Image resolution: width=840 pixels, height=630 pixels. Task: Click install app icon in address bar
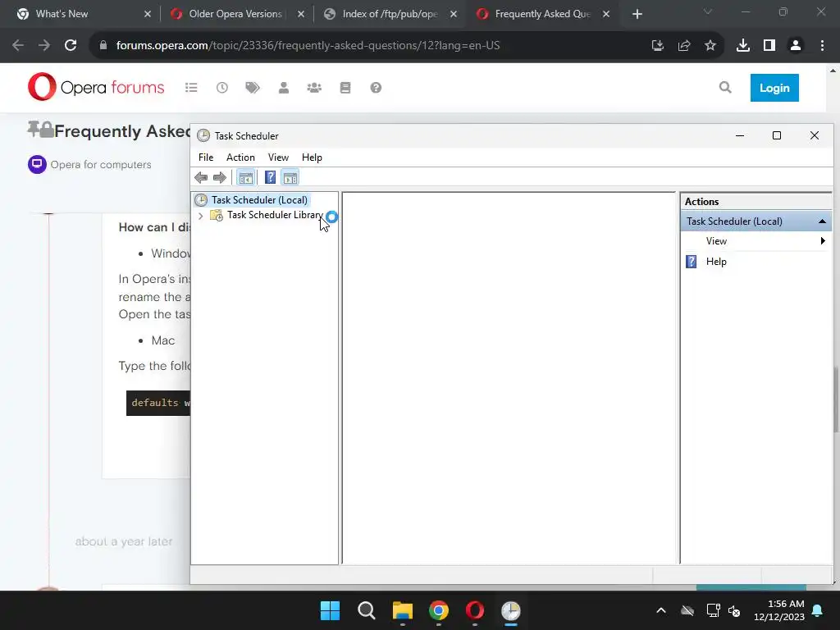coord(657,46)
